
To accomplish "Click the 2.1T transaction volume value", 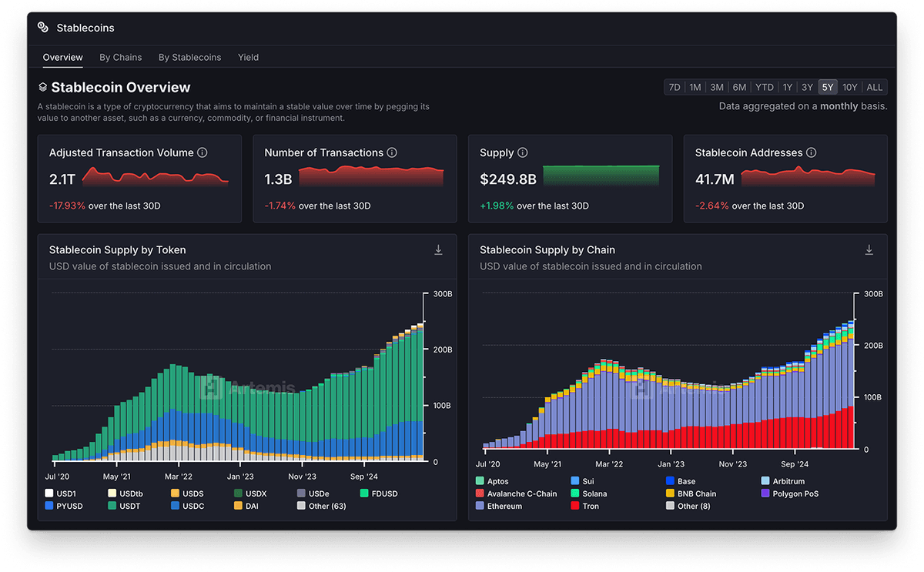I will [x=62, y=179].
